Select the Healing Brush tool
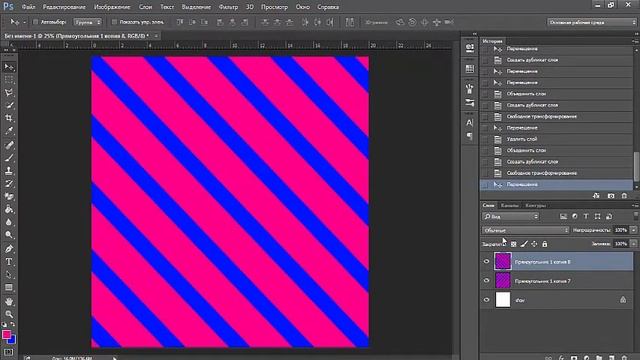Screen dimensions: 640x360 (9, 145)
